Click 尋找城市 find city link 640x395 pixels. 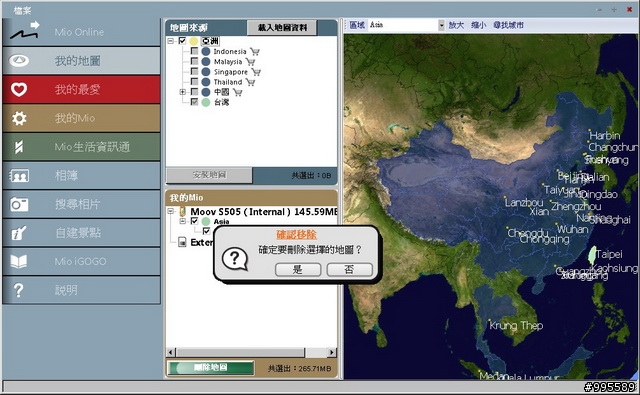tap(508, 25)
